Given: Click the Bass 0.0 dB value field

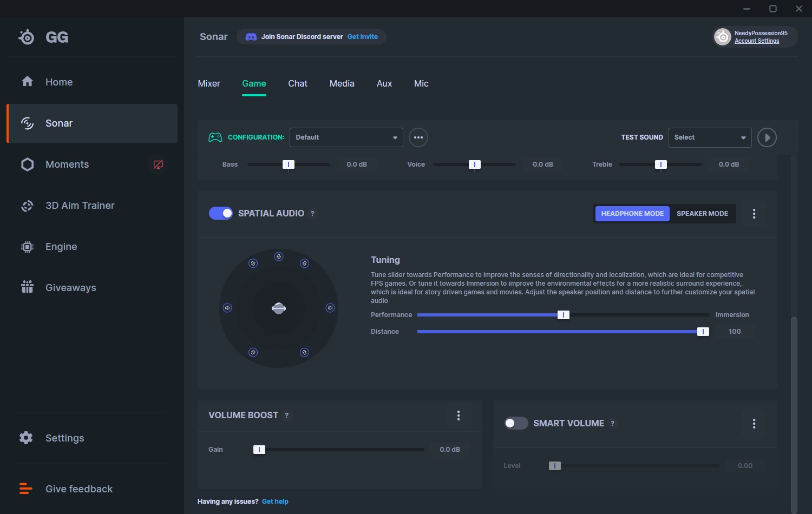Looking at the screenshot, I should 357,164.
